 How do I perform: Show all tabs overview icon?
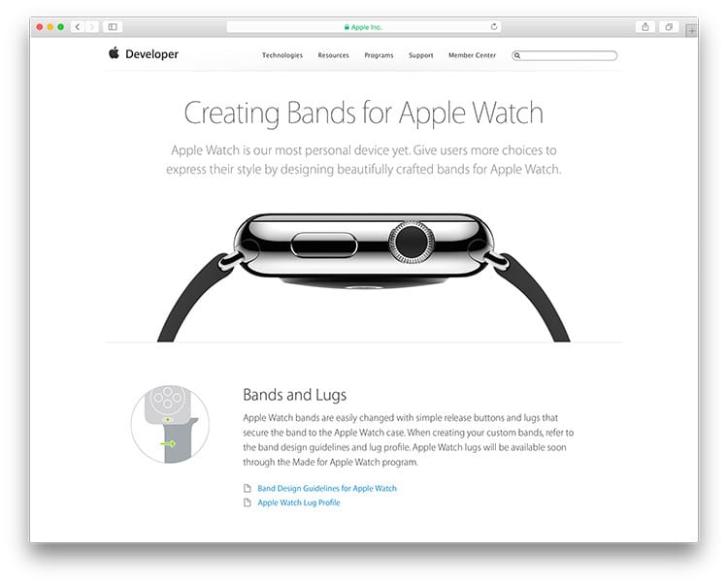coord(669,27)
